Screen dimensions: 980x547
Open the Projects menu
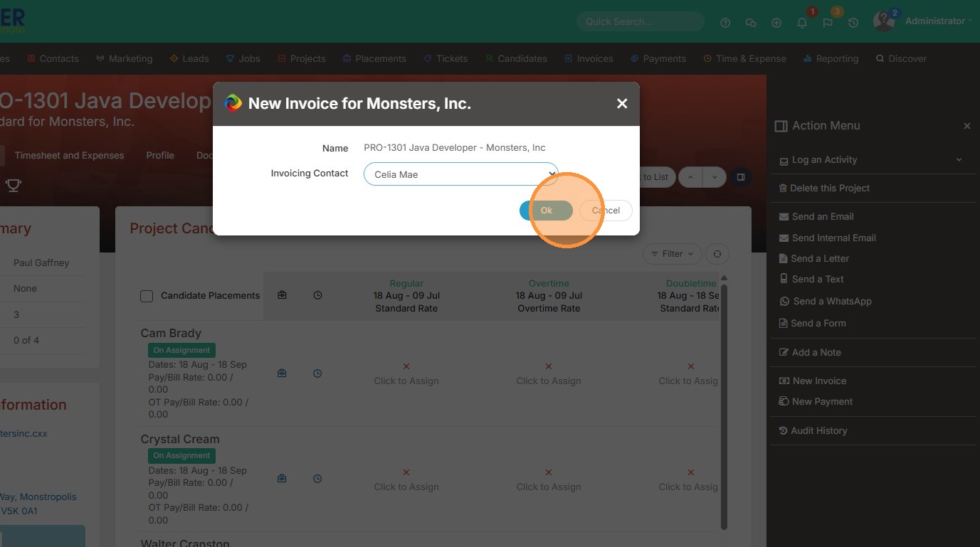302,59
